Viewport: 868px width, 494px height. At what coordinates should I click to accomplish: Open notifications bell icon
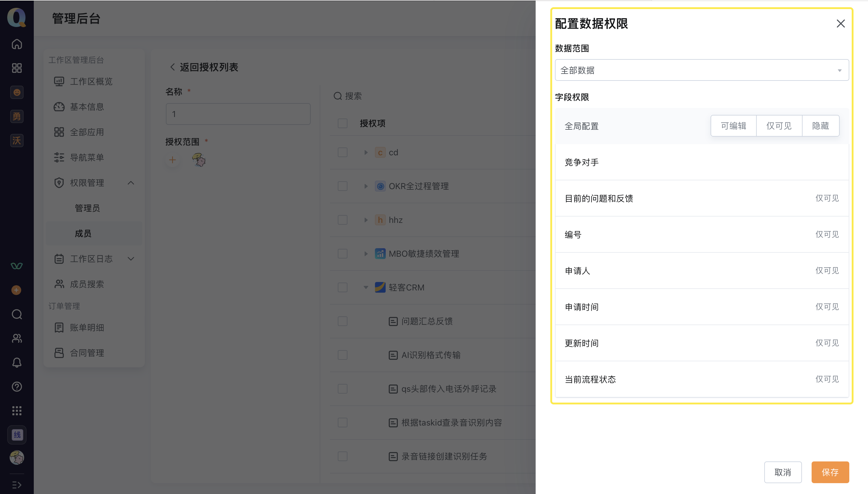[17, 363]
